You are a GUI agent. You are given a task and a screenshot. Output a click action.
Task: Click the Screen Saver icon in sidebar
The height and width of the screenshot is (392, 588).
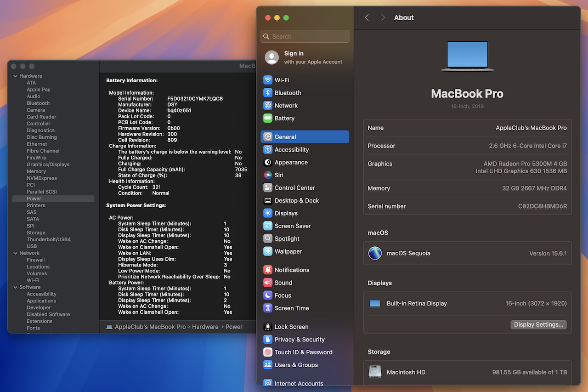point(268,226)
